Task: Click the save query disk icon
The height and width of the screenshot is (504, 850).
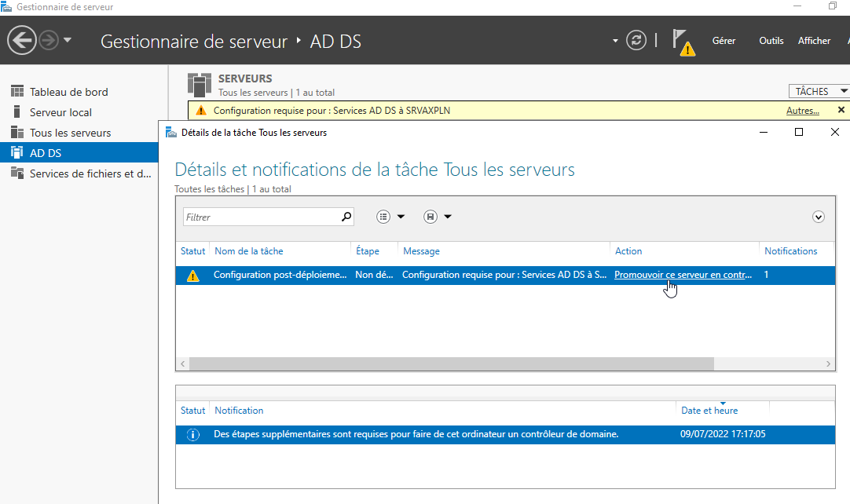Action: 430,217
